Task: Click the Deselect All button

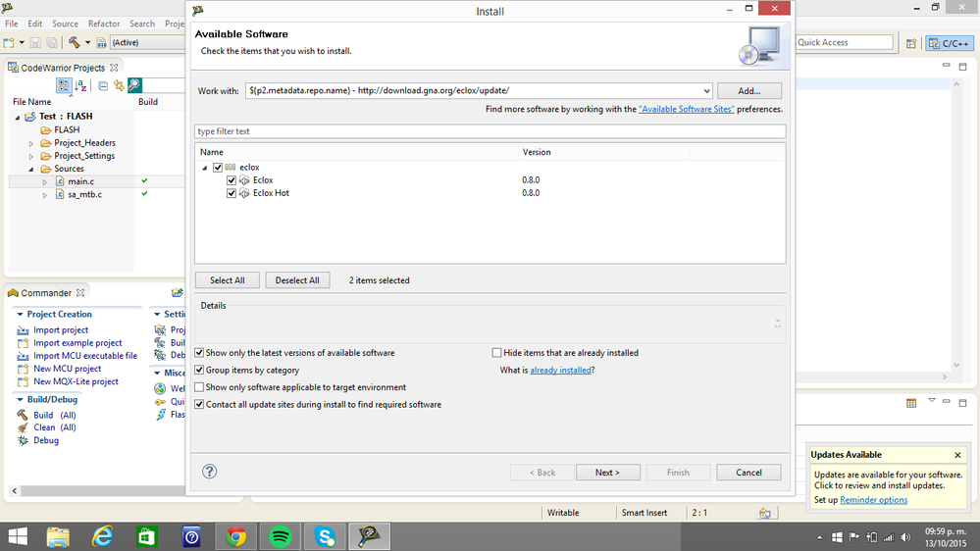Action: click(297, 280)
